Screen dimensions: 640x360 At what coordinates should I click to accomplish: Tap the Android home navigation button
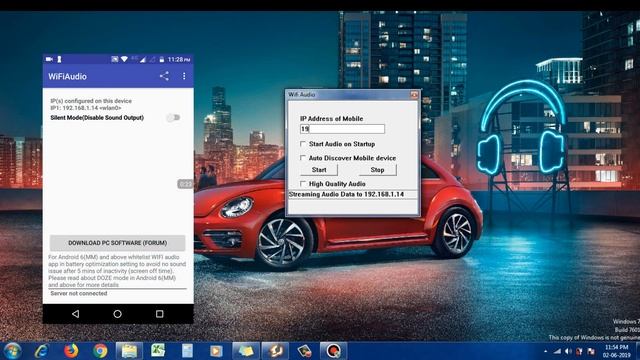[x=118, y=314]
